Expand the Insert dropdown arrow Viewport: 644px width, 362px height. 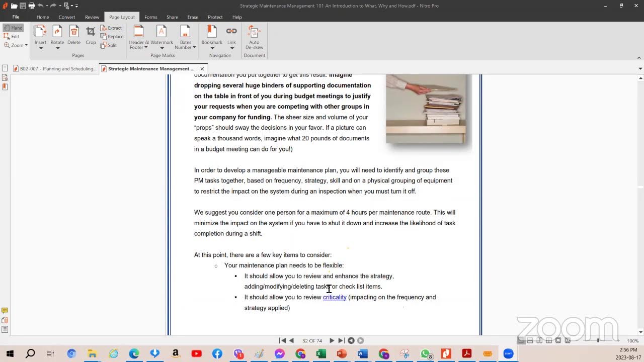[40, 48]
